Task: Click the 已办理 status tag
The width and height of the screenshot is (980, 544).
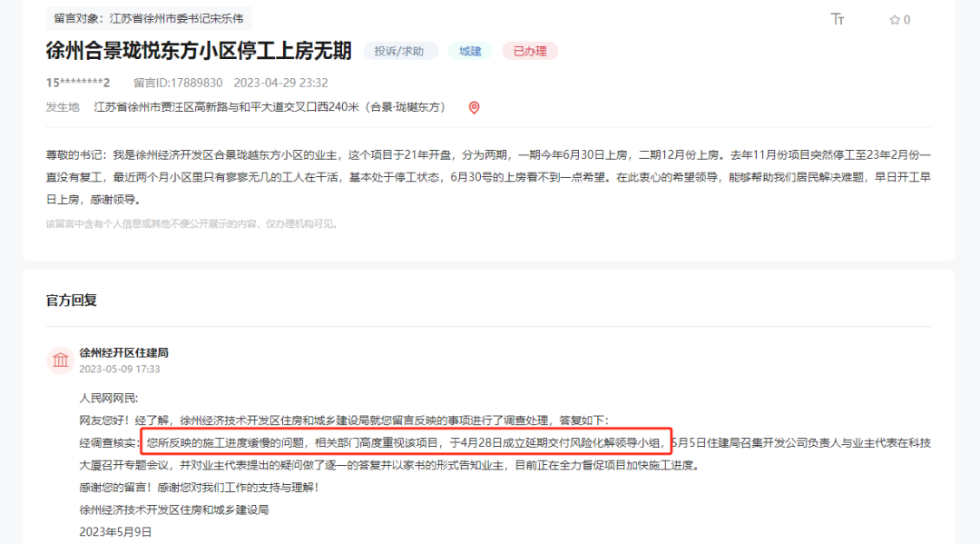Action: click(530, 51)
